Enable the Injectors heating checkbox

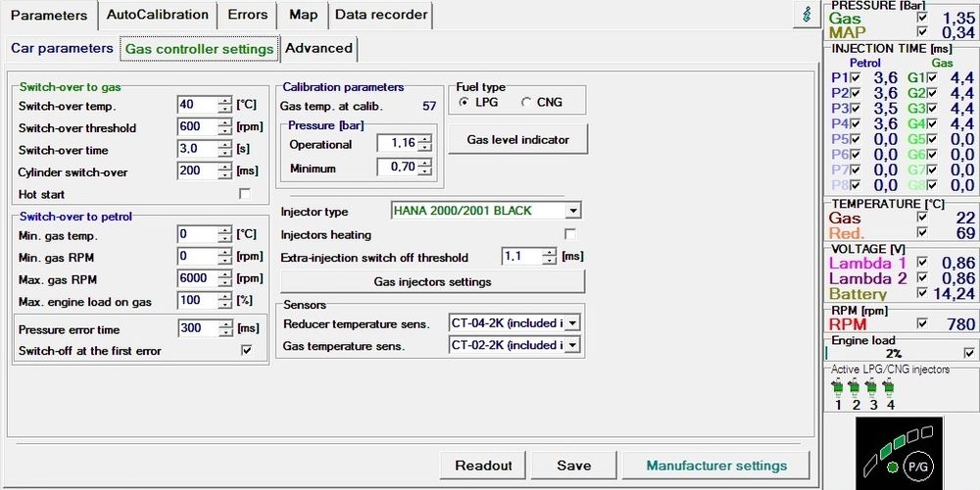click(570, 234)
